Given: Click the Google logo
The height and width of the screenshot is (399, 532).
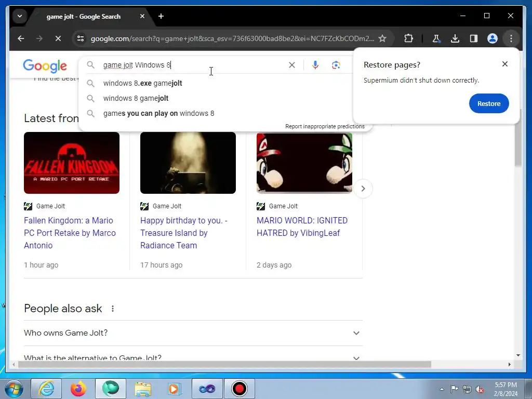Looking at the screenshot, I should (x=45, y=65).
